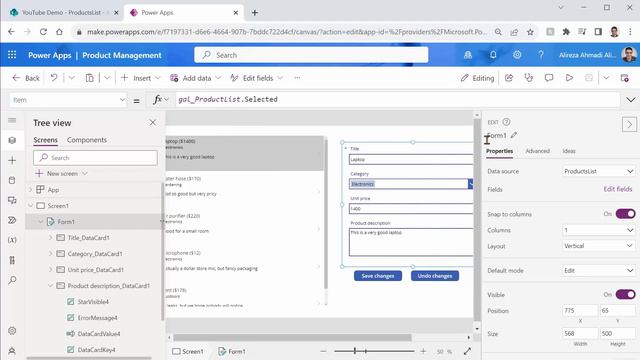
Task: Click the Power Apps header search box
Action: pyautogui.click(x=311, y=55)
